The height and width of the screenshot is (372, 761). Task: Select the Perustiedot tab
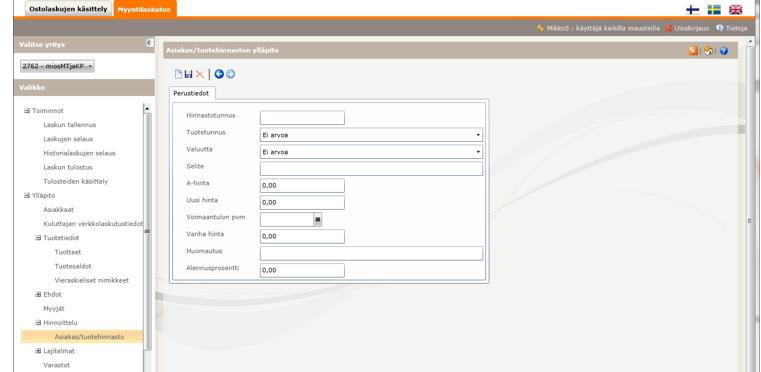click(191, 93)
